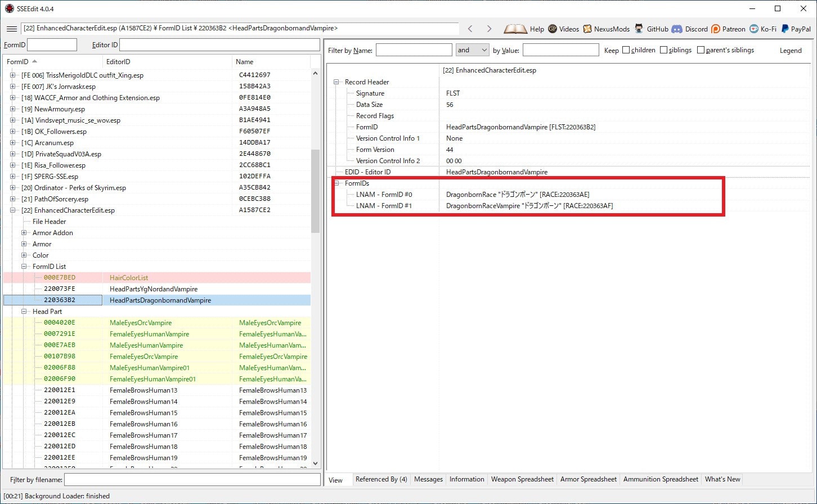
Task: Expand the Armor Addon tree node
Action: coord(24,233)
